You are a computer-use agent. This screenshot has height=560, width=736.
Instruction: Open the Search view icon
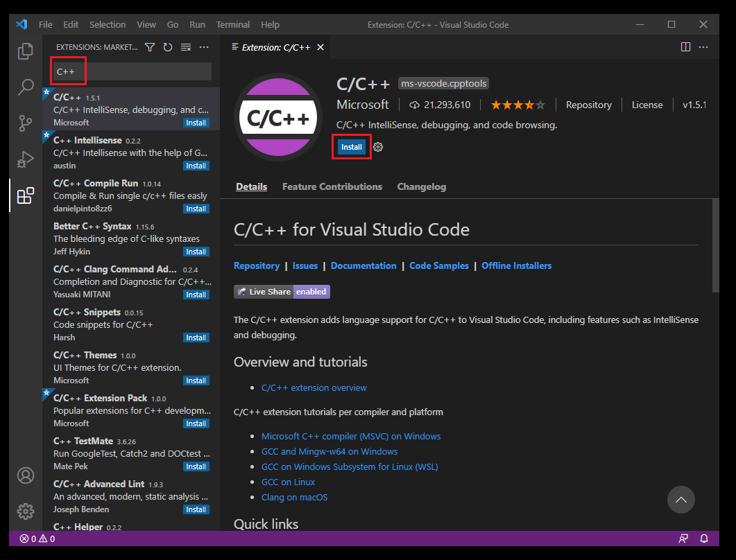click(26, 87)
